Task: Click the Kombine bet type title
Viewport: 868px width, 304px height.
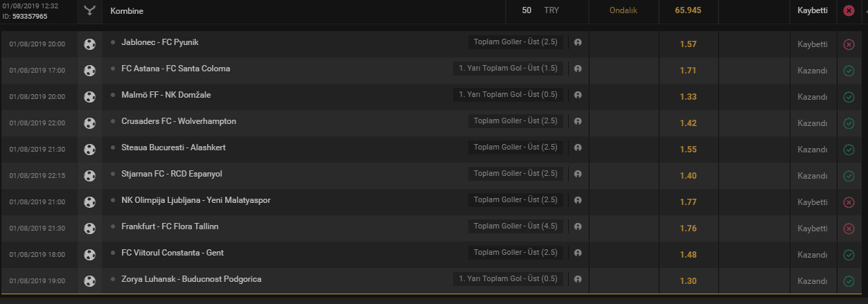Action: (x=128, y=11)
